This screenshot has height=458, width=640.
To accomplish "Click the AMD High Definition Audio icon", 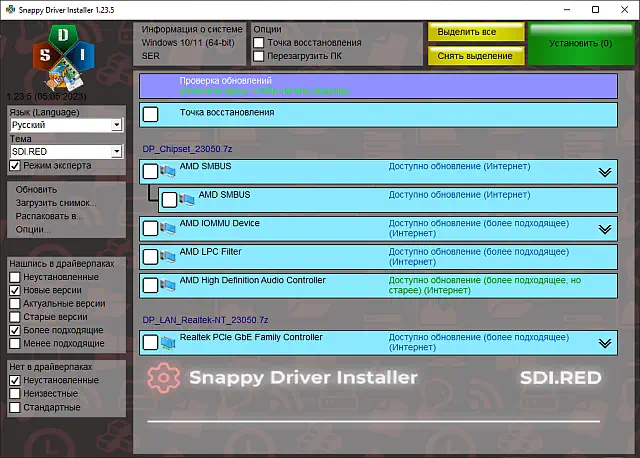I will [168, 285].
